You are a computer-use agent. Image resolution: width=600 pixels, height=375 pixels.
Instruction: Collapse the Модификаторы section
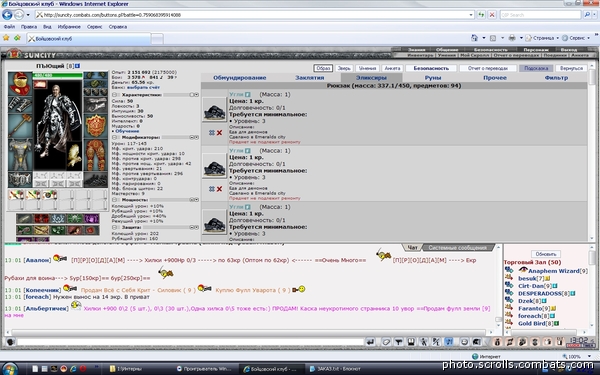click(114, 137)
